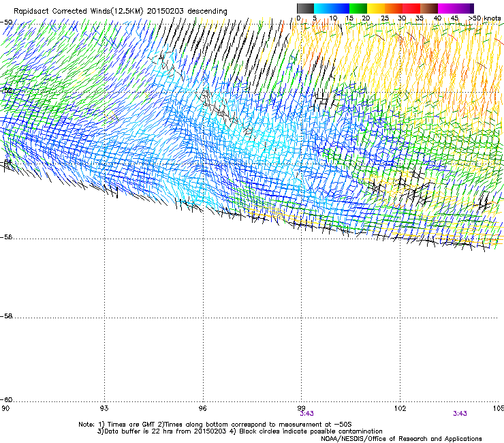Image resolution: width=504 pixels, height=443 pixels.
Task: Click the '-56' latitude axis label
Action: [x=6, y=237]
